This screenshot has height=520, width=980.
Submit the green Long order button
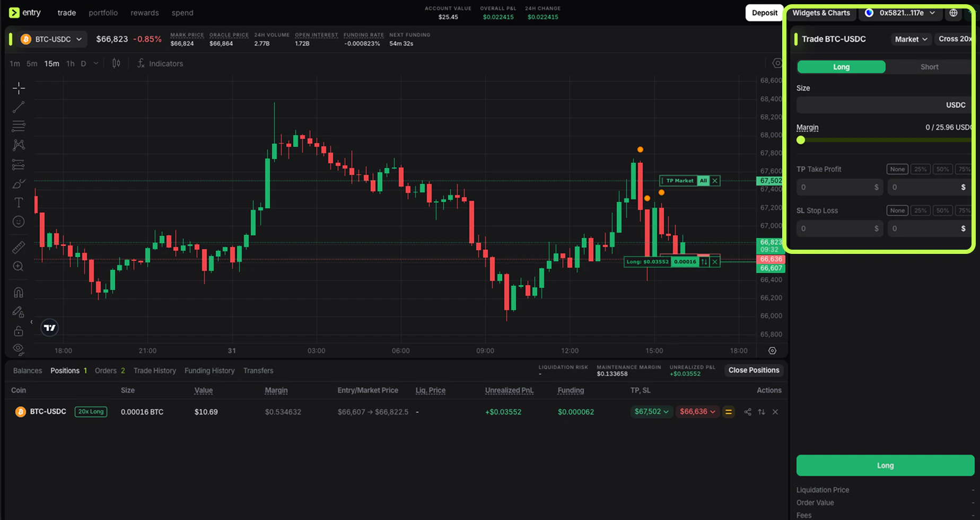point(885,465)
